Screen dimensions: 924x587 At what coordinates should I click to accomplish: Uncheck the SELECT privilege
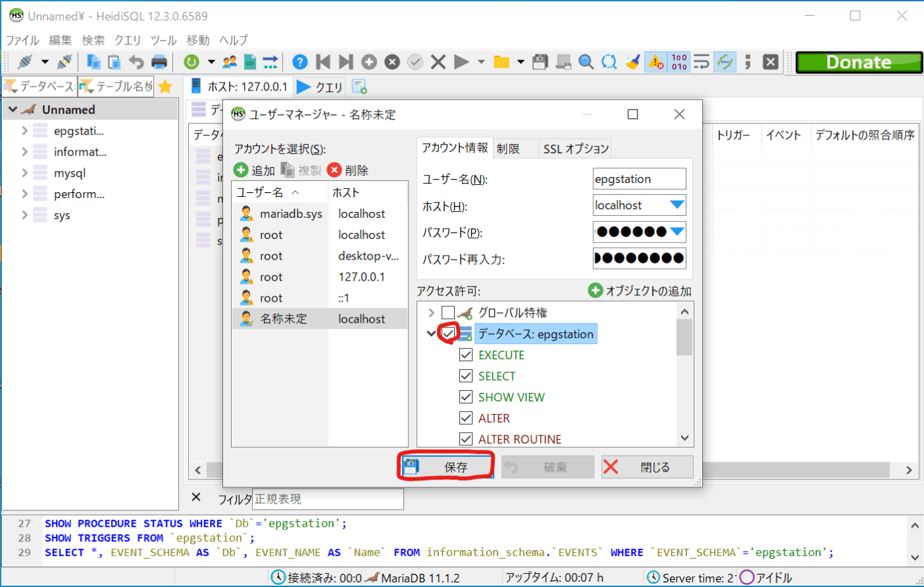pos(466,376)
